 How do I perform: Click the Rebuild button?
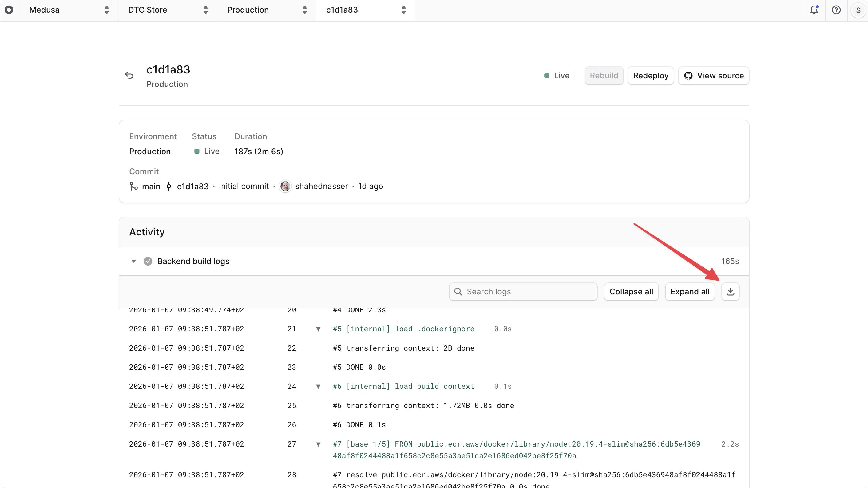click(x=604, y=75)
